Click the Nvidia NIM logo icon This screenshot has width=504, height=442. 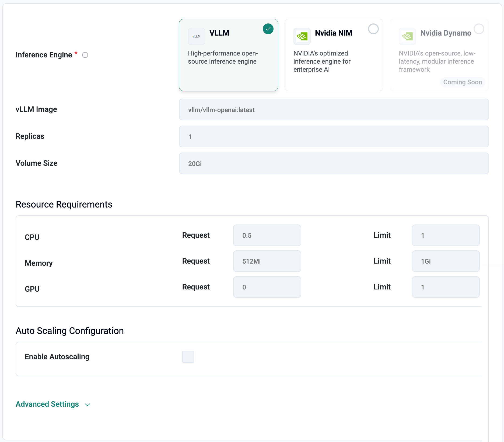click(x=302, y=36)
